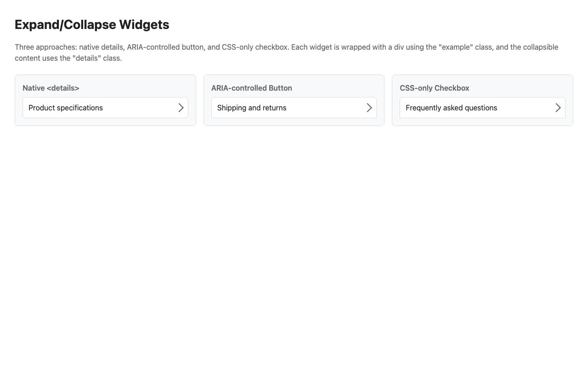
Task: Toggle the ARIA button for Shipping and returns
Action: tap(294, 108)
